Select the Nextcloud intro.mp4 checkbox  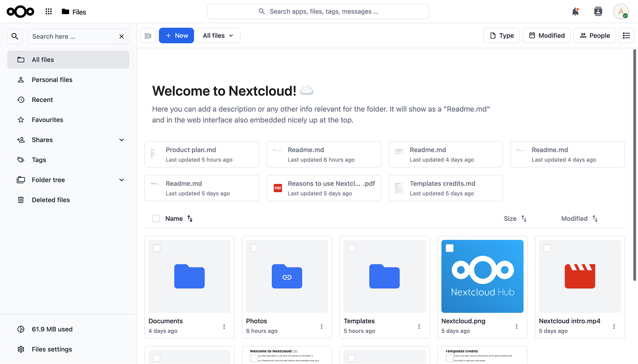(547, 248)
